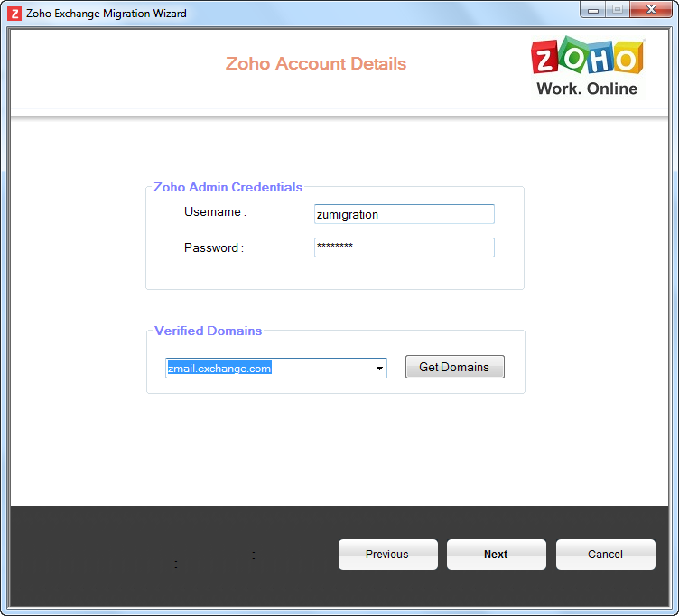Screen dimensions: 679x616
Task: Click the Zoho Admin Credentials group title
Action: tap(228, 187)
